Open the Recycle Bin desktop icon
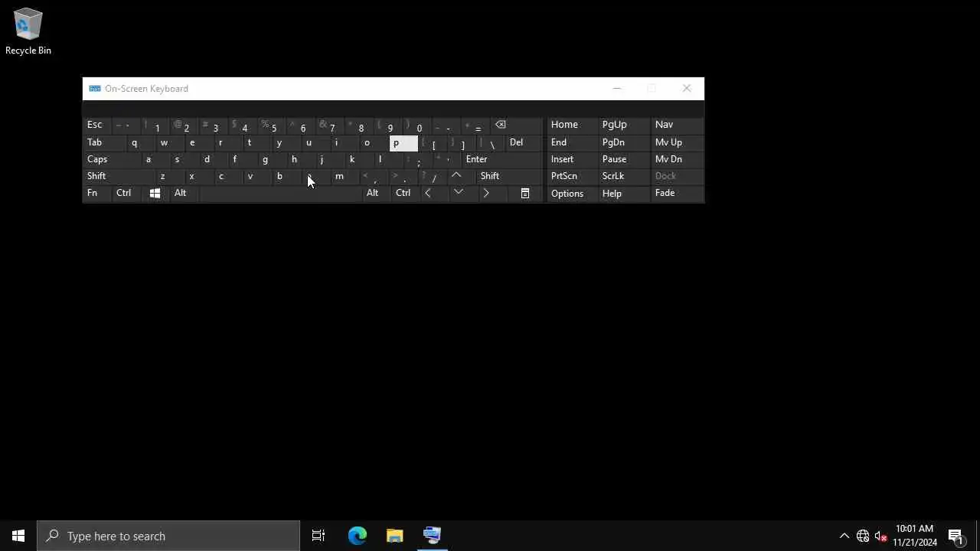Image resolution: width=980 pixels, height=551 pixels. pos(28,31)
